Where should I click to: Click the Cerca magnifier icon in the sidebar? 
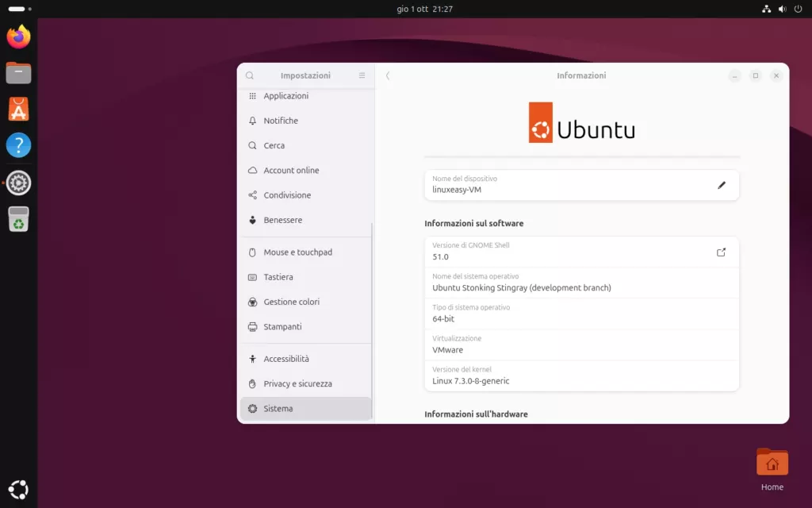click(x=252, y=146)
